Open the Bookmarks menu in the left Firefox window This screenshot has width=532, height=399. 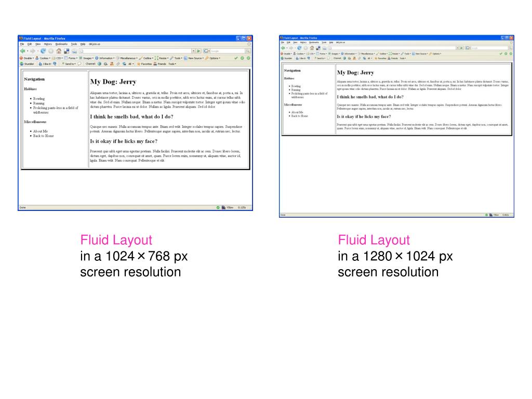[x=61, y=44]
